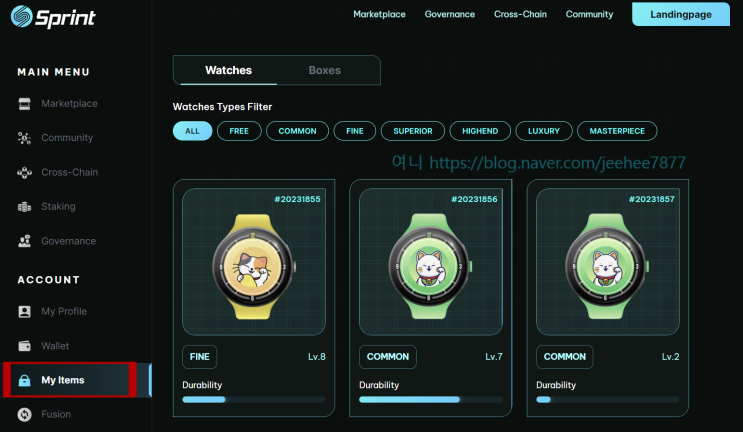Click Community in the top navigation
This screenshot has height=432, width=743.
click(x=589, y=14)
